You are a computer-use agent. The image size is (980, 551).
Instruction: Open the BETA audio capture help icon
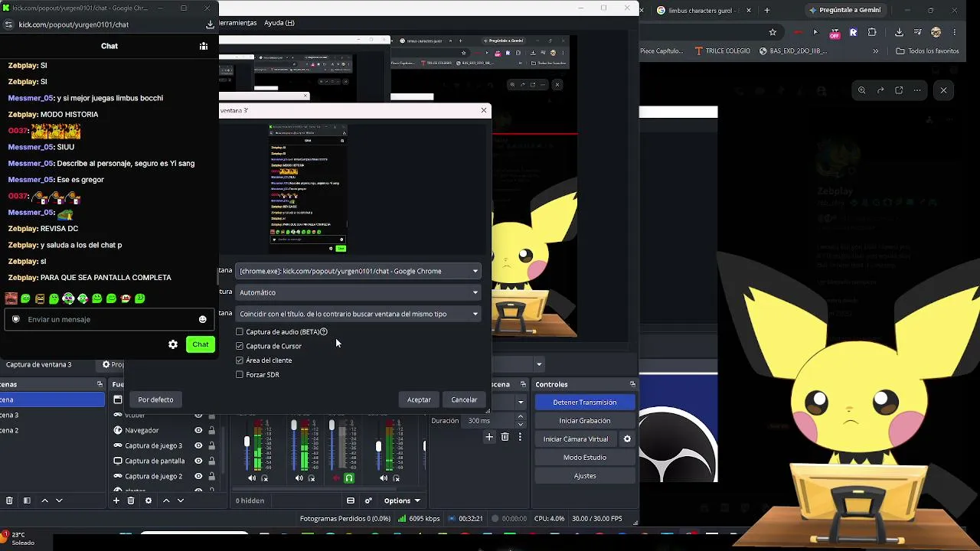pyautogui.click(x=324, y=332)
